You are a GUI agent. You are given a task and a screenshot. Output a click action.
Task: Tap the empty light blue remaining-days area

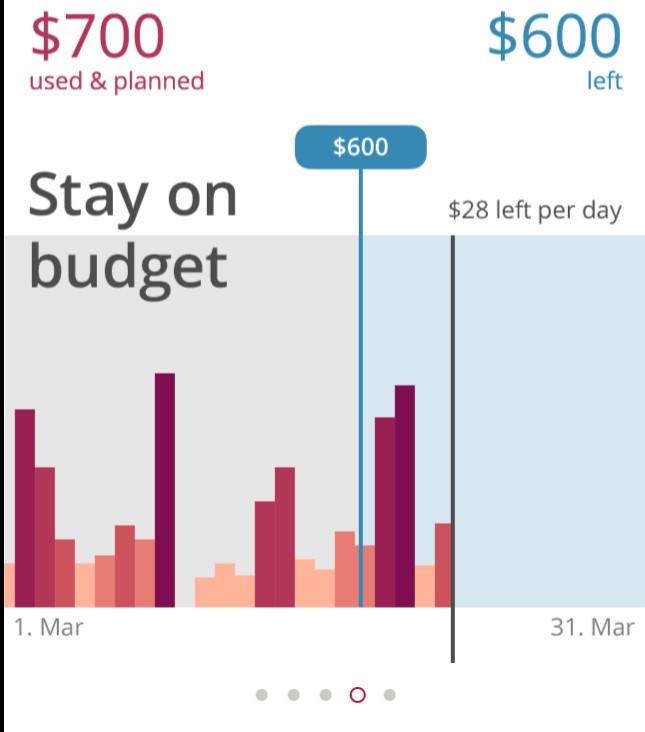tap(550, 420)
